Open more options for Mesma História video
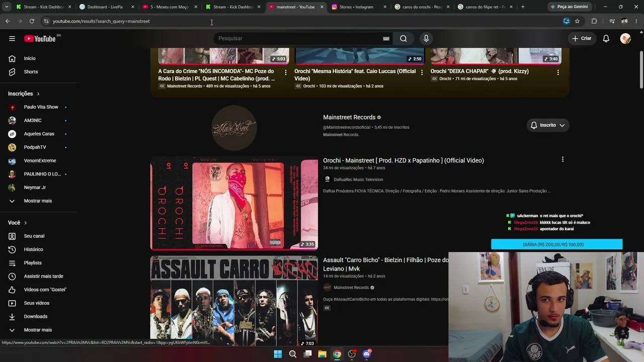644x362 pixels. tap(422, 72)
